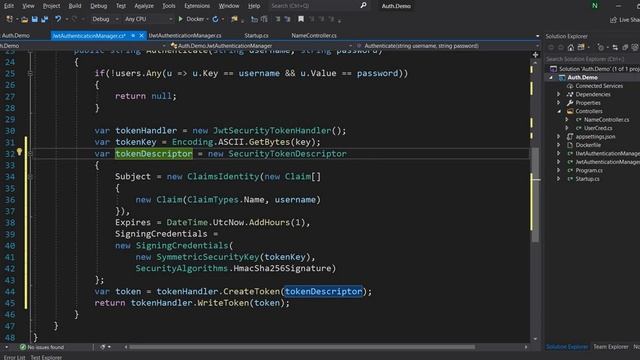Open the Tools menu

click(x=169, y=6)
